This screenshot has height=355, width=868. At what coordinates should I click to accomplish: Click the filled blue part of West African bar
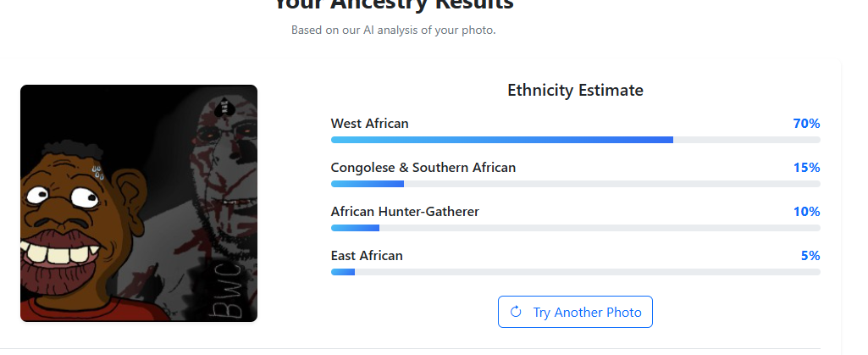point(500,139)
